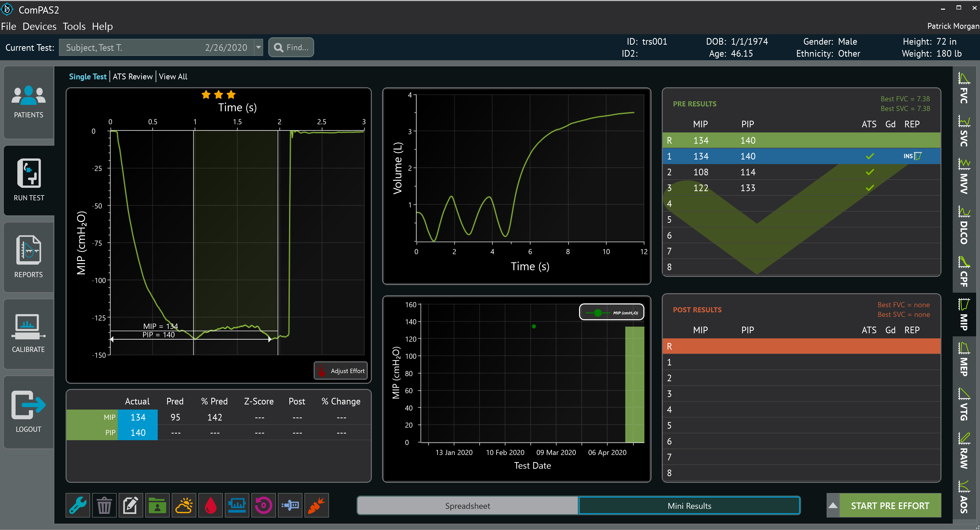Click the Patrick Morgan user name
The height and width of the screenshot is (530, 980).
tap(953, 26)
